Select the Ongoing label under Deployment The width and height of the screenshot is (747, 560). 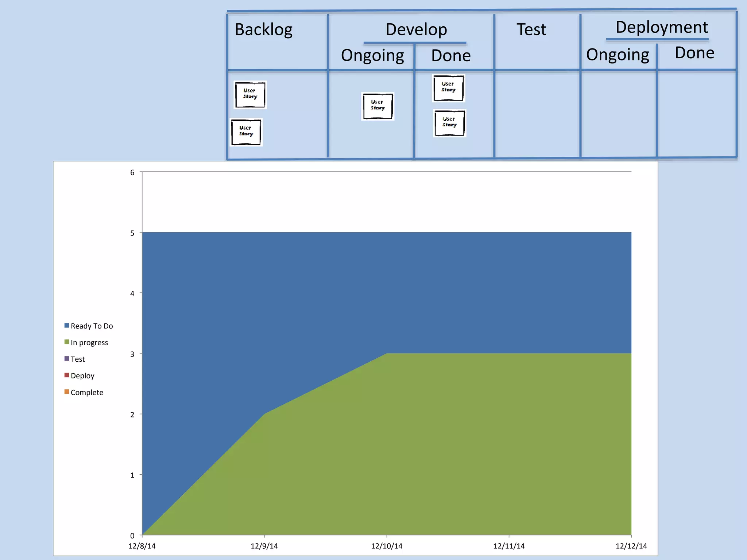618,55
